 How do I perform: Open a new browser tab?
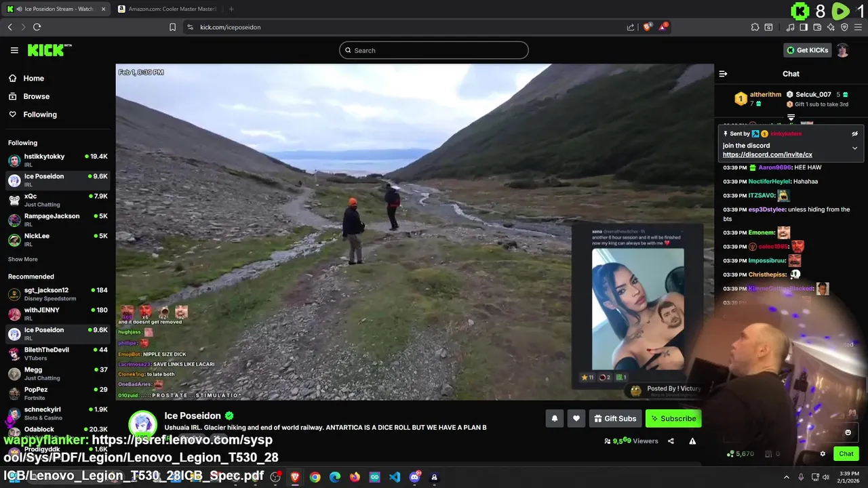[x=231, y=9]
